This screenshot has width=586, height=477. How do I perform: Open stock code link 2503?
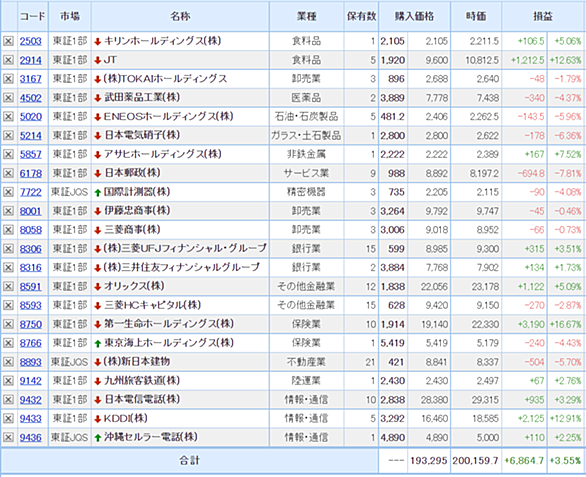point(31,41)
